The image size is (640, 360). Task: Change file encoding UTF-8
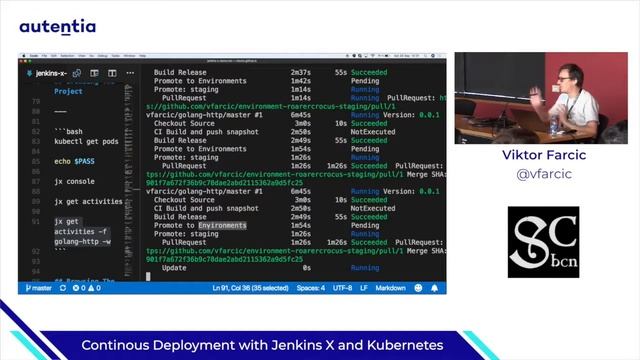click(342, 288)
